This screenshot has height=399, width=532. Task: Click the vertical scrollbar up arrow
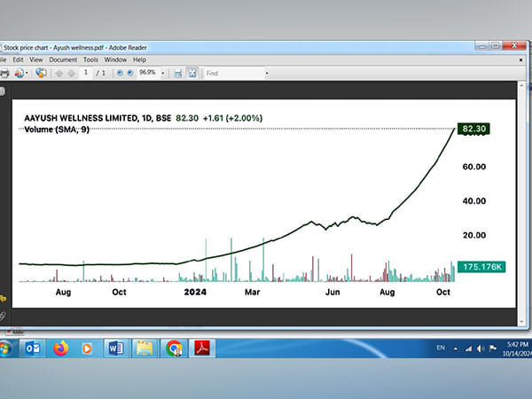(522, 85)
